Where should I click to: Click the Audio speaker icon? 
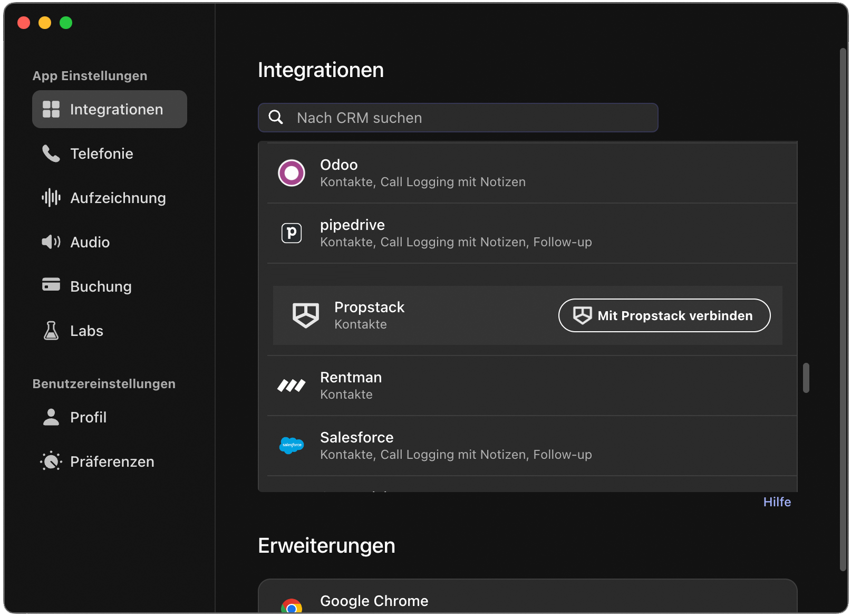click(51, 242)
